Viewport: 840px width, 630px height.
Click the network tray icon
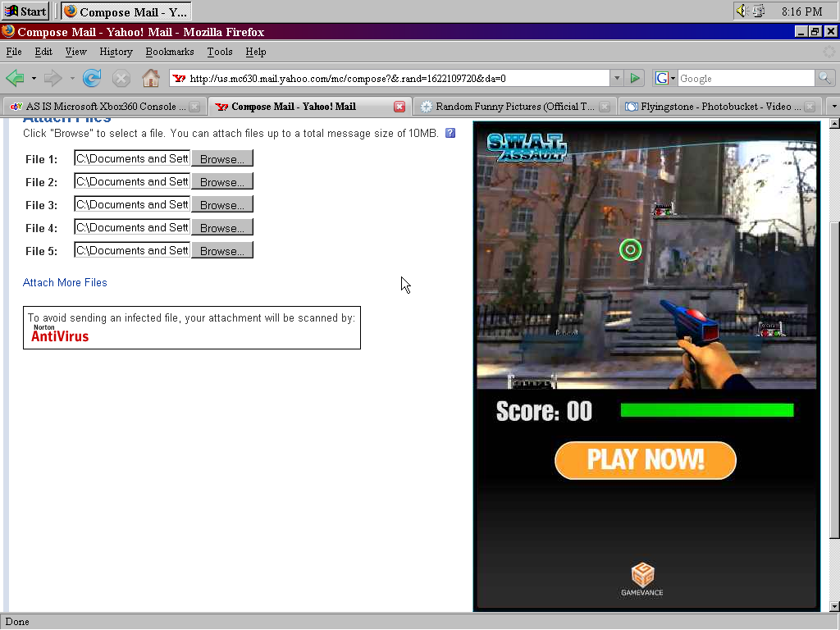[x=759, y=11]
